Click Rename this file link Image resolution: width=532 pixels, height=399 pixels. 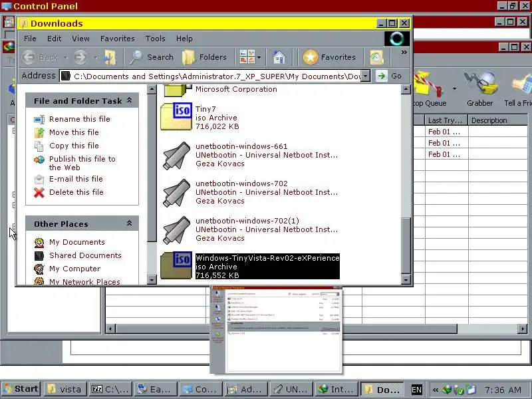[x=79, y=119]
